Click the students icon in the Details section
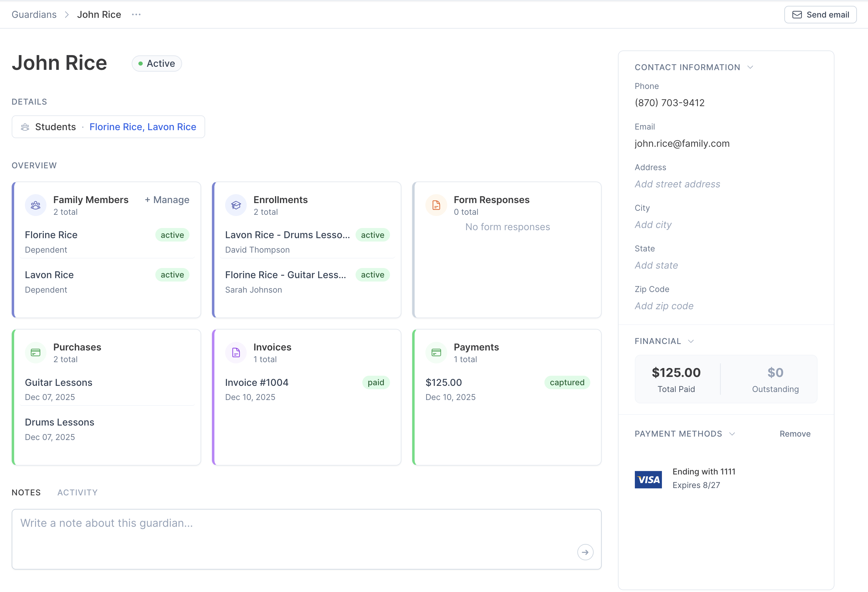This screenshot has width=868, height=592. click(25, 127)
